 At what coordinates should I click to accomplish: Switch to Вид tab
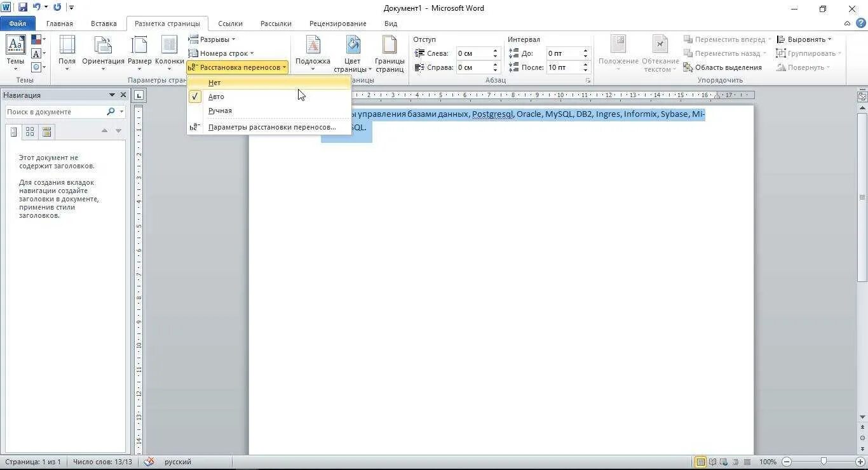click(x=391, y=23)
